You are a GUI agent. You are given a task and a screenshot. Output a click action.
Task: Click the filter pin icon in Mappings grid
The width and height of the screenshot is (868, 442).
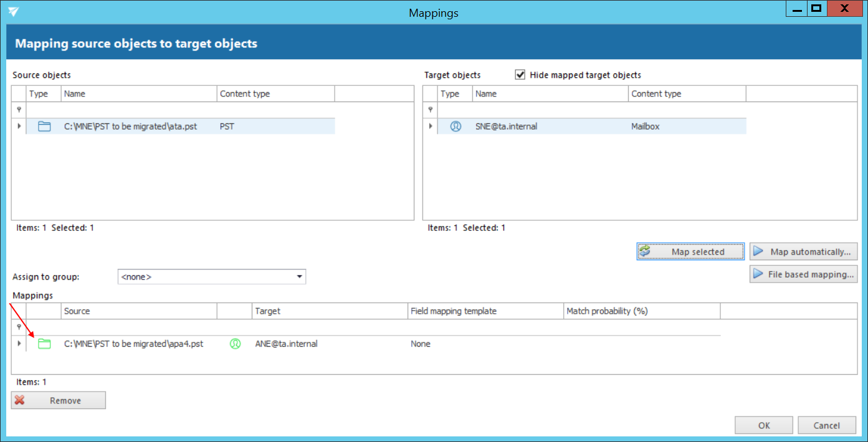(x=19, y=327)
